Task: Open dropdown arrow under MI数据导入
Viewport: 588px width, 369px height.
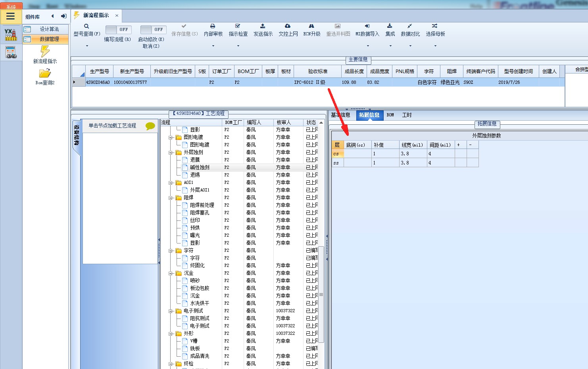Action: [368, 46]
